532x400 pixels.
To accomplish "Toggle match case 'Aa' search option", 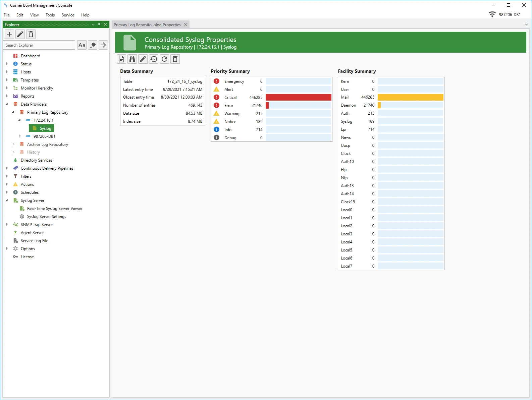I will click(x=82, y=45).
